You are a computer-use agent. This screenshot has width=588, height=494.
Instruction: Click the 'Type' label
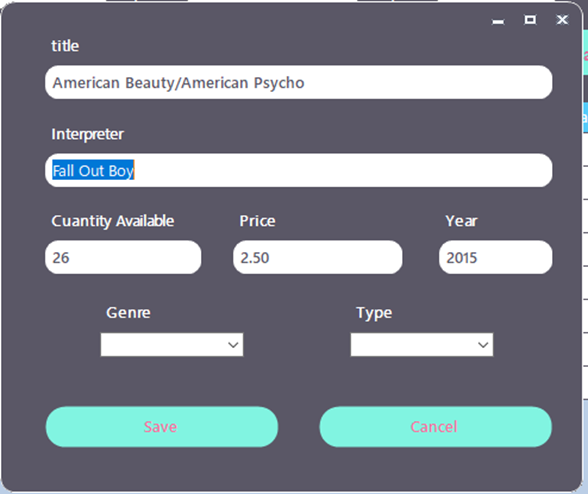[374, 313]
